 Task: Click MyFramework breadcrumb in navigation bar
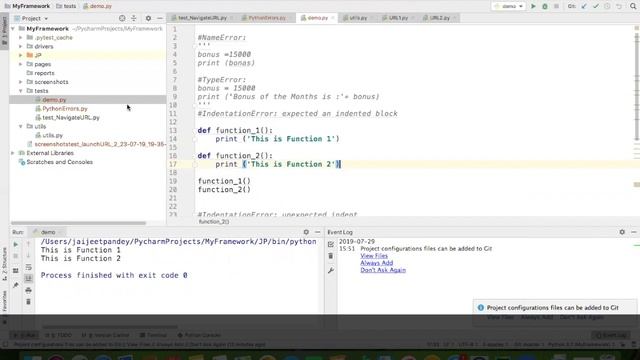(x=27, y=6)
